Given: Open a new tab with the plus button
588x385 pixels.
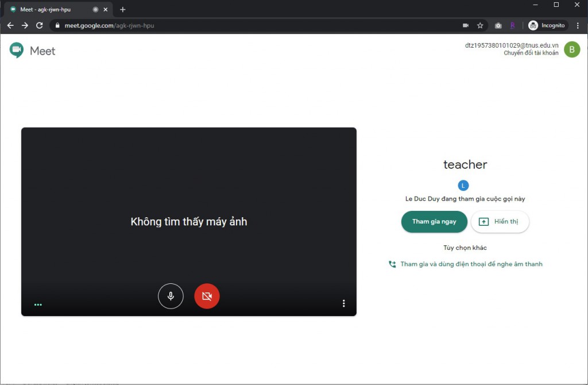Looking at the screenshot, I should tap(122, 9).
